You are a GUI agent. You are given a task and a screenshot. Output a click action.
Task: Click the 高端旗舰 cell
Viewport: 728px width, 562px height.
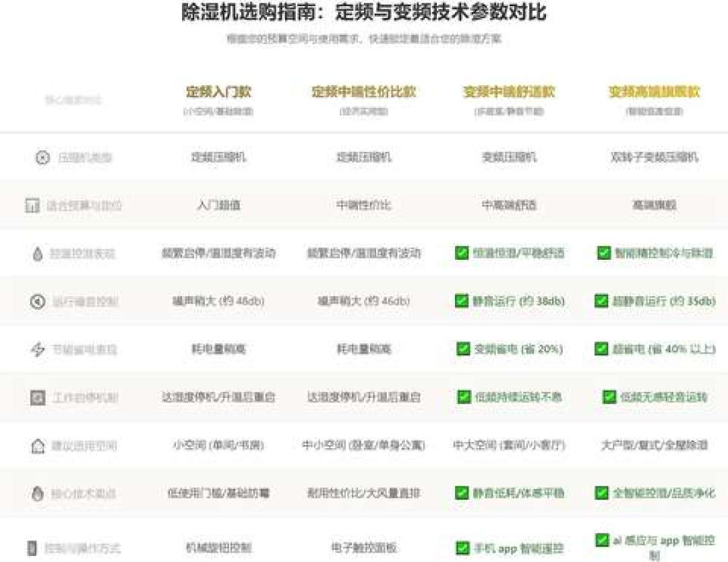point(654,205)
